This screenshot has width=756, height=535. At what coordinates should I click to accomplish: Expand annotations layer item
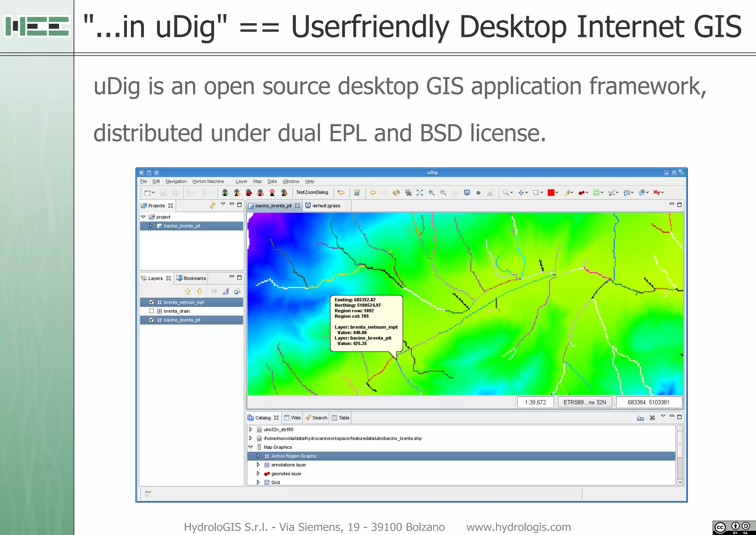point(258,465)
